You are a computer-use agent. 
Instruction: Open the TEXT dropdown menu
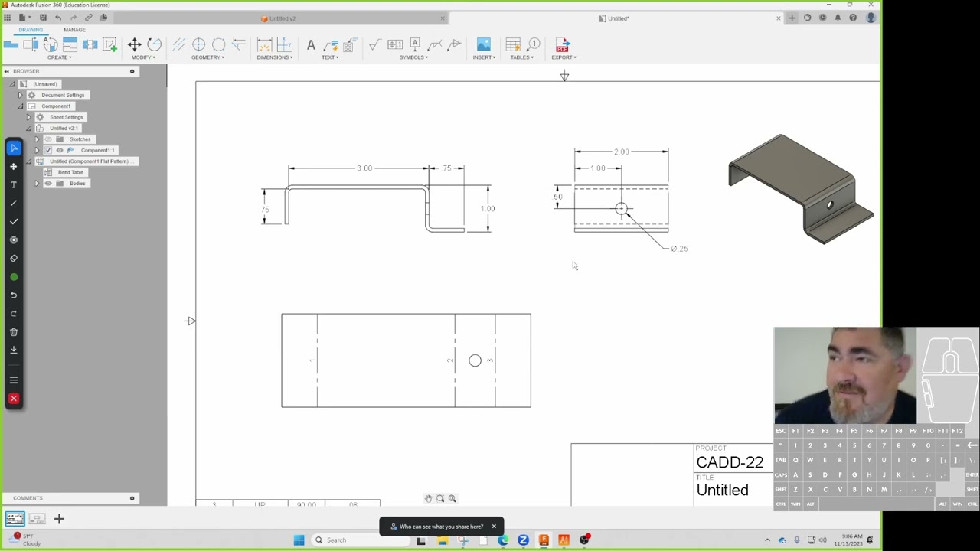click(330, 57)
